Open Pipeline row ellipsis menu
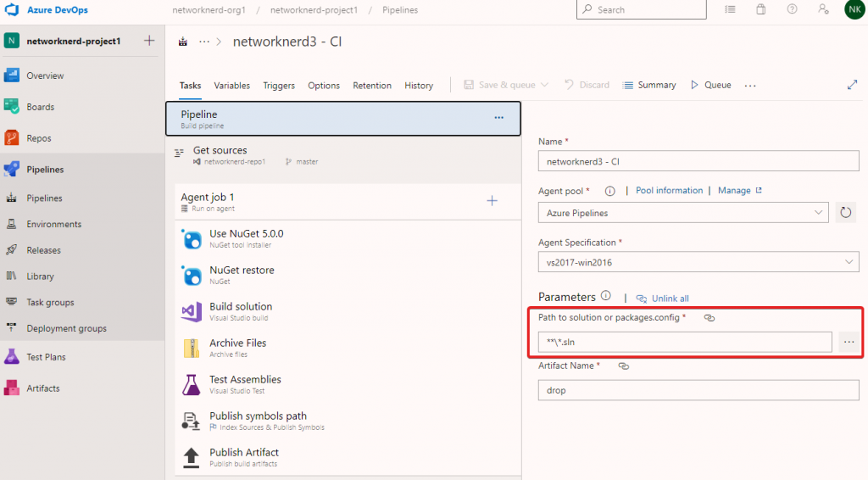This screenshot has width=868, height=480. [x=498, y=117]
